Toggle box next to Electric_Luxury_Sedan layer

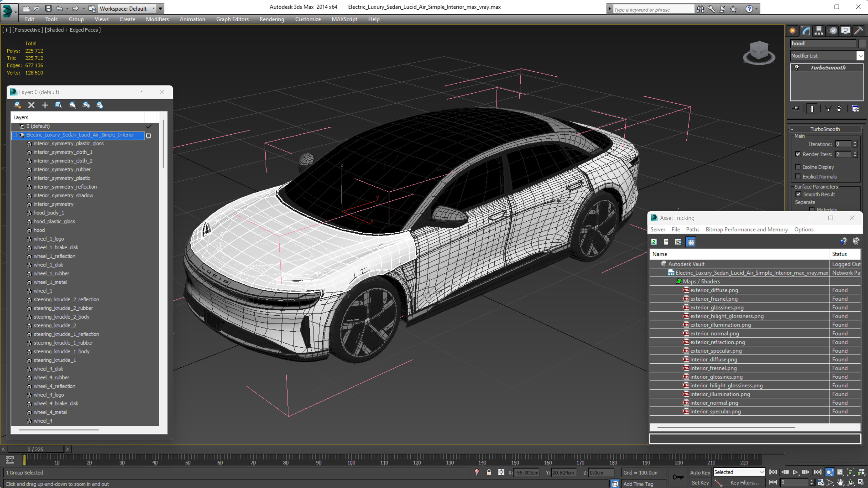[148, 135]
